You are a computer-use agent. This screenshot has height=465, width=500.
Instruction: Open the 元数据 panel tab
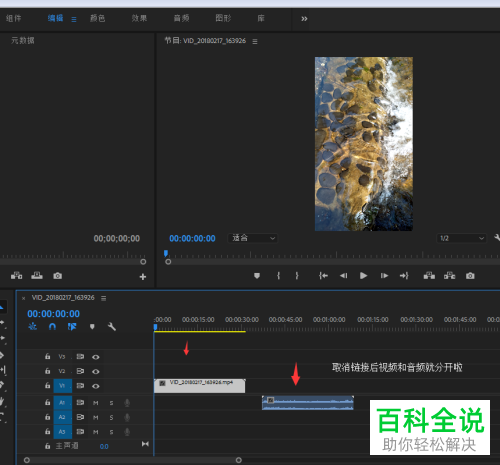point(23,41)
